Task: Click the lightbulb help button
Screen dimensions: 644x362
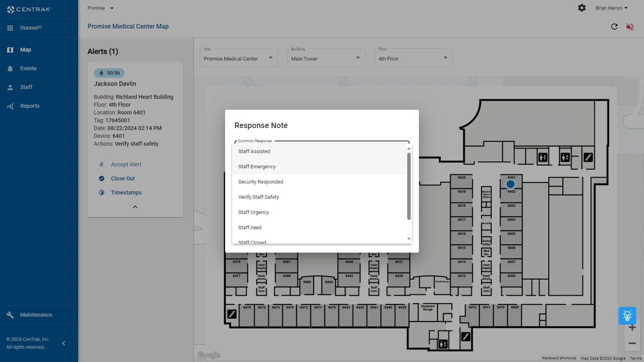Action: tap(627, 316)
